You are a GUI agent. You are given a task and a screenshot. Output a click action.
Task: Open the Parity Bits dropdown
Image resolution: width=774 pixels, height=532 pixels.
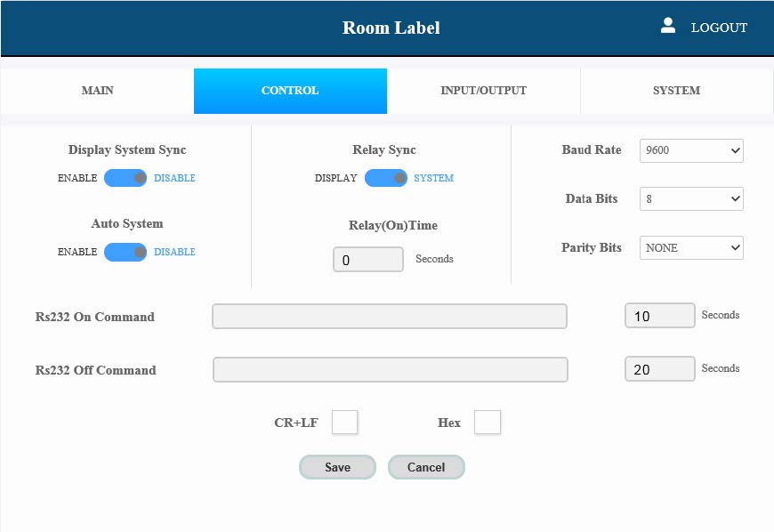pyautogui.click(x=691, y=248)
